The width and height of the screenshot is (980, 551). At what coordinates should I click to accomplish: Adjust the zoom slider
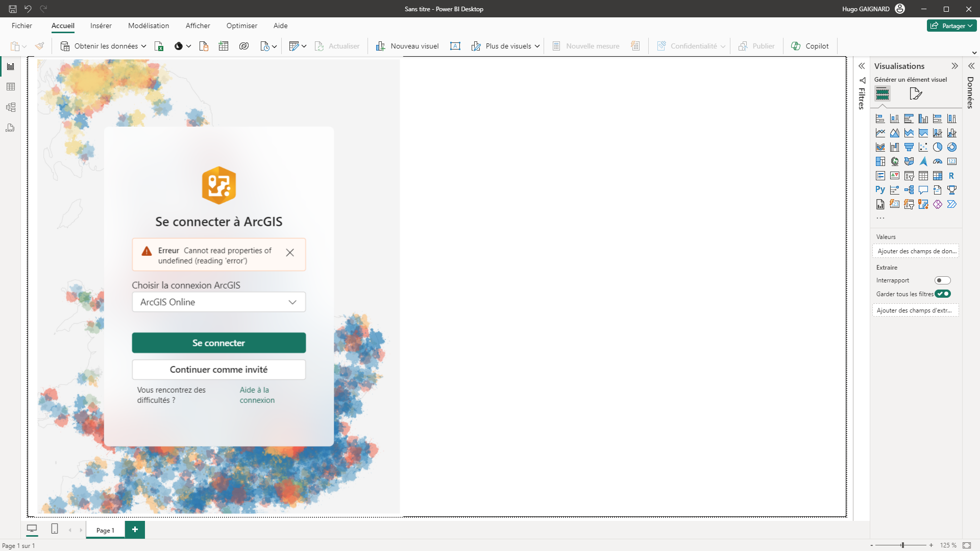(x=903, y=544)
